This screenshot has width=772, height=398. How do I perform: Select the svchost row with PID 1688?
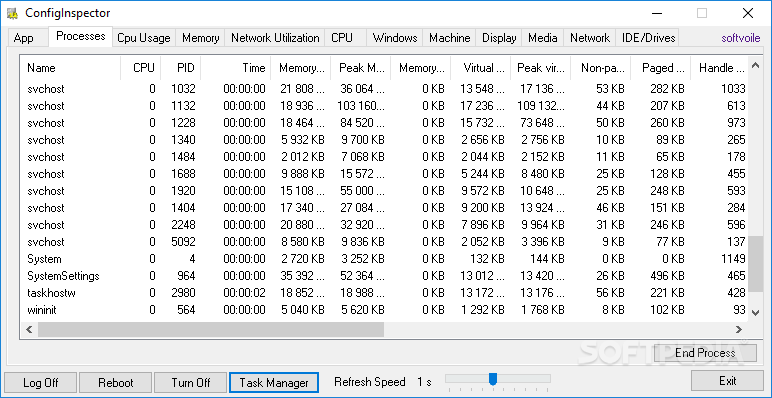385,174
